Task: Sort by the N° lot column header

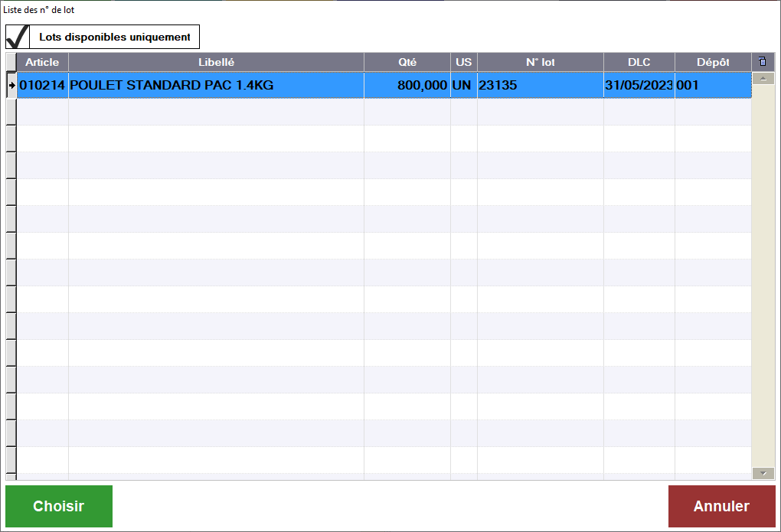Action: (540, 62)
